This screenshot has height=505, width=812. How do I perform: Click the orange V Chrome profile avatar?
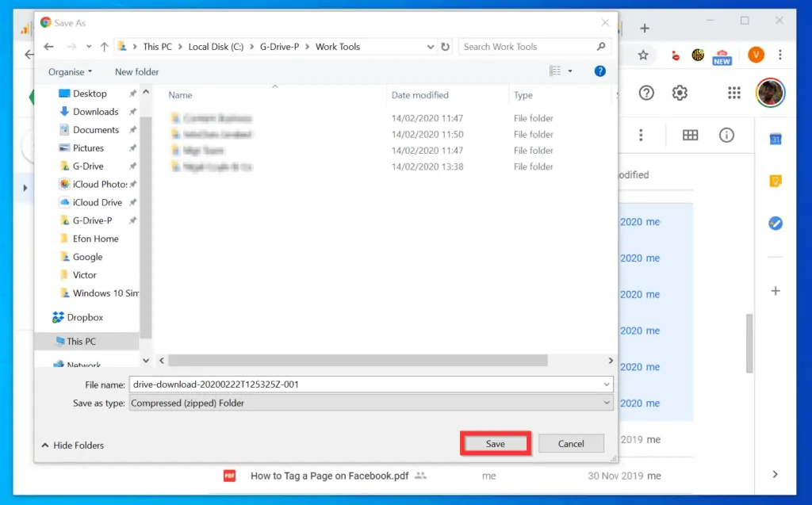754,55
